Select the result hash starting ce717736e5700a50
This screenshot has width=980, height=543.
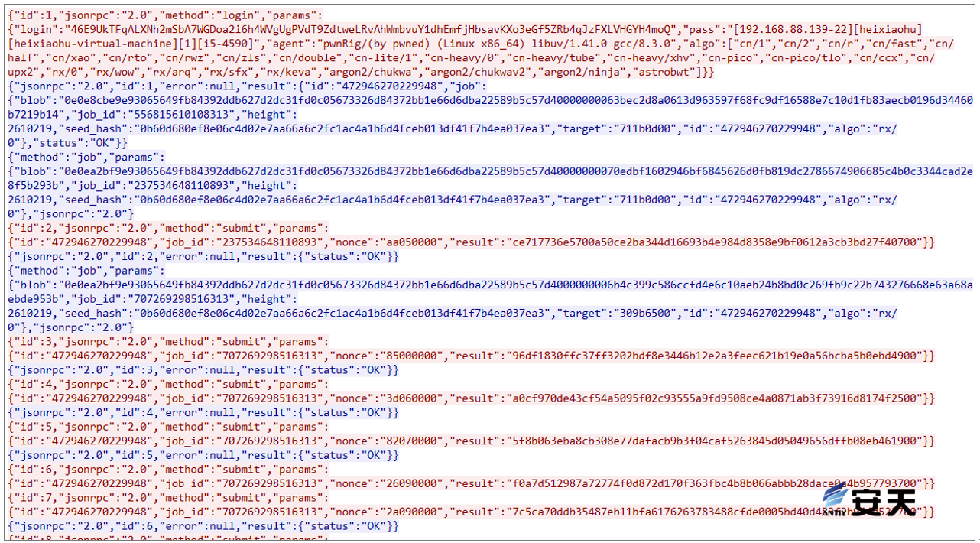coord(714,242)
